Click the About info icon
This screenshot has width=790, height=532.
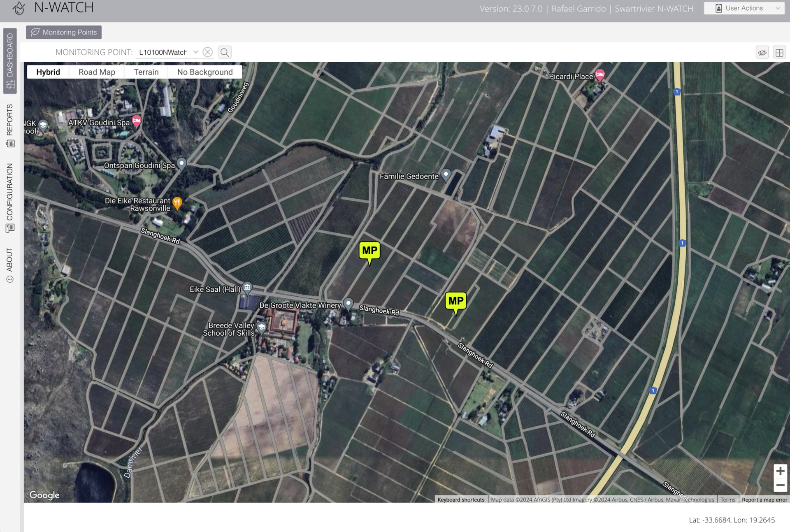tap(10, 279)
